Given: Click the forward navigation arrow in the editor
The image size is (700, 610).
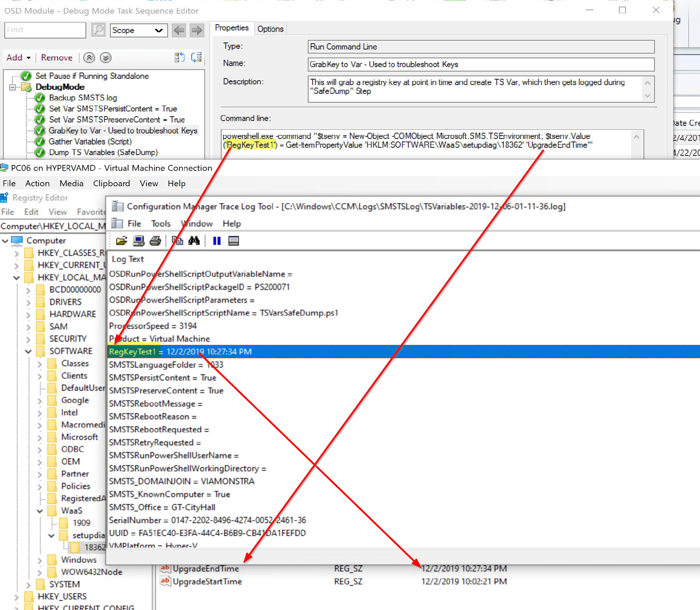Looking at the screenshot, I should click(x=197, y=30).
